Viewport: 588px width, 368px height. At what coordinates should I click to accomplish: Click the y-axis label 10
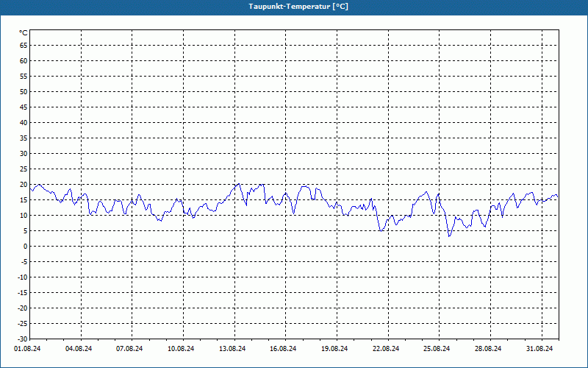pyautogui.click(x=24, y=216)
